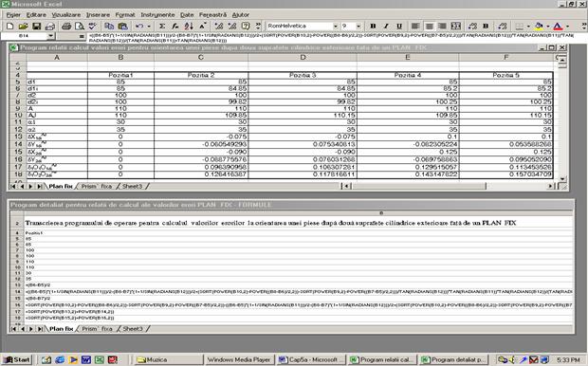The image size is (588, 366).
Task: Click the AutoSum sigma icon
Action: (162, 26)
